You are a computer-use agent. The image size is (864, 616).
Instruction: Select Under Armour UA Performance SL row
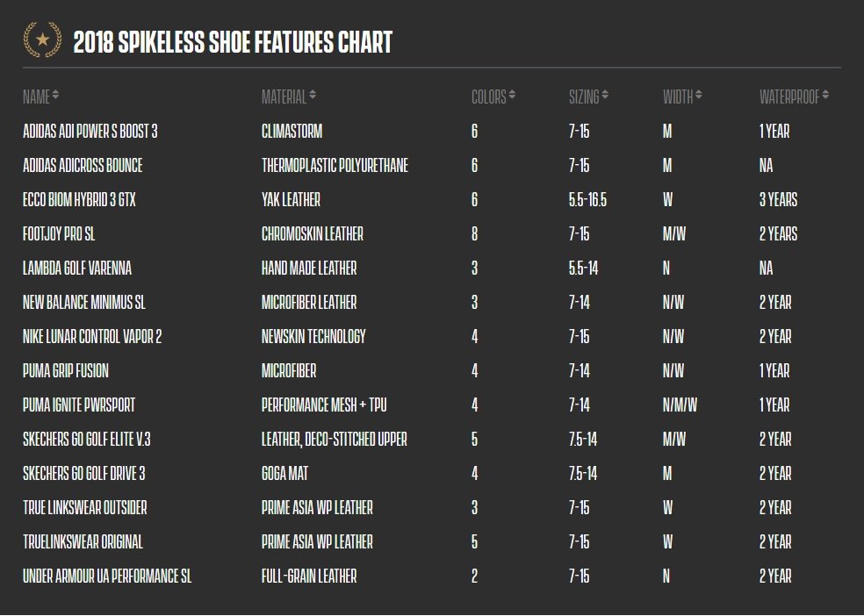(x=431, y=577)
